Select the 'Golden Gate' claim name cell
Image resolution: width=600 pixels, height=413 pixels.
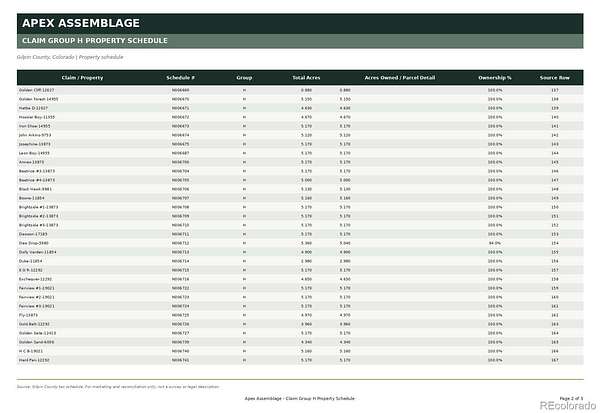tap(37, 333)
